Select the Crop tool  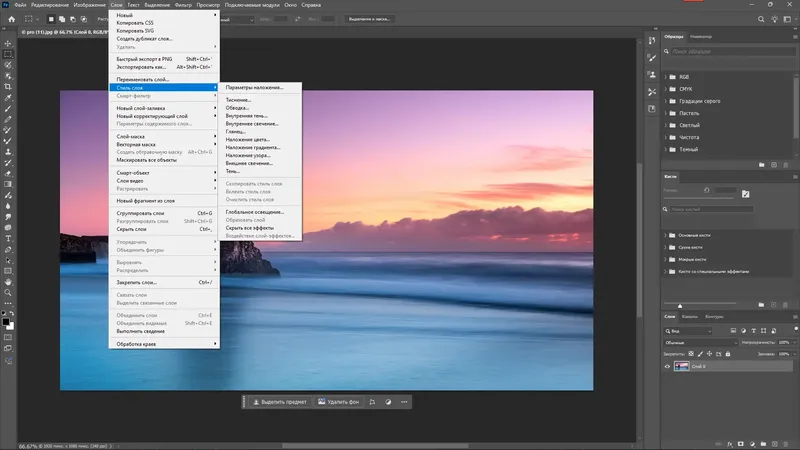tap(8, 87)
